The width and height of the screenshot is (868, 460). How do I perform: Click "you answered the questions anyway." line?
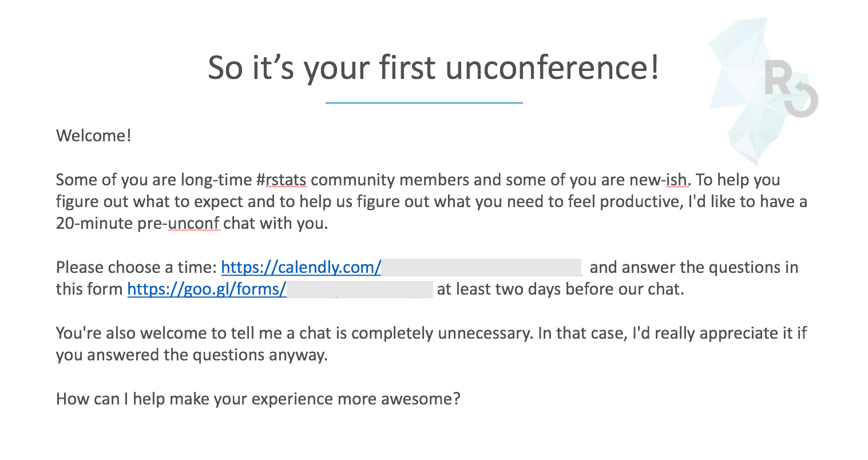pyautogui.click(x=192, y=355)
